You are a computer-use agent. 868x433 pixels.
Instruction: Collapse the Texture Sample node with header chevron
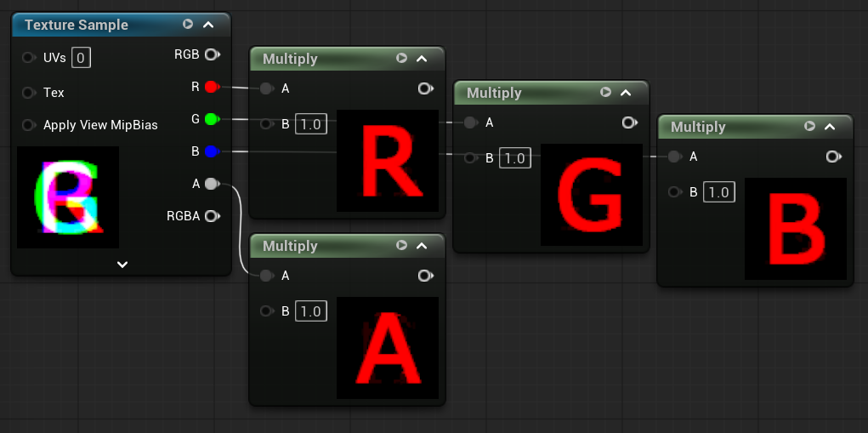coord(208,25)
